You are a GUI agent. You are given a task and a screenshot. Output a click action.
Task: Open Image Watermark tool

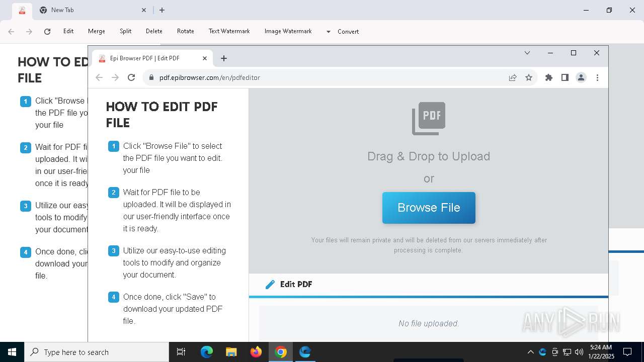tap(288, 31)
